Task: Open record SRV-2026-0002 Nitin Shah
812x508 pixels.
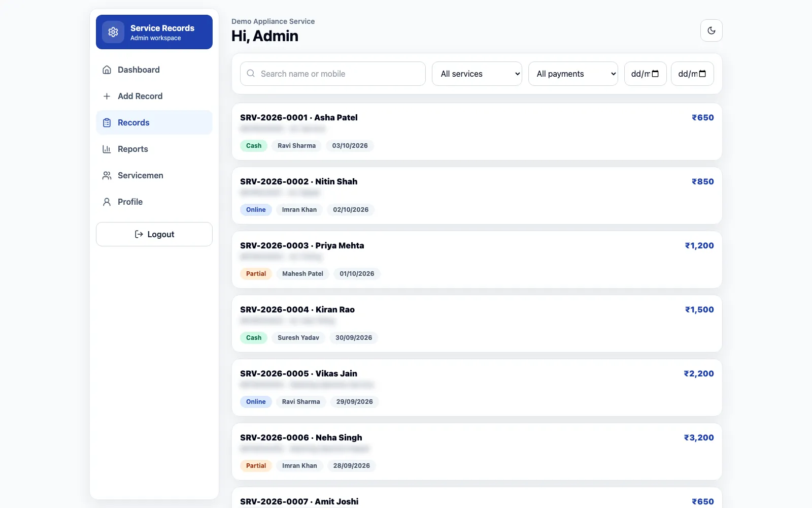Action: 477,196
